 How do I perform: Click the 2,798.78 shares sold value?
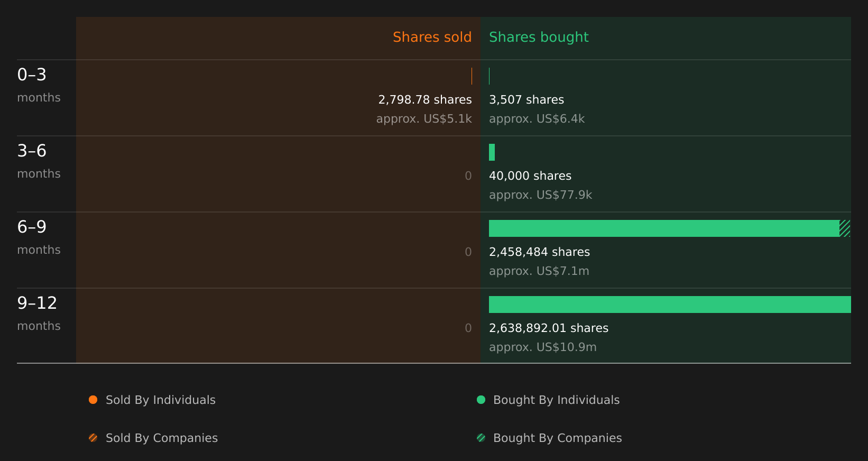[x=425, y=100]
